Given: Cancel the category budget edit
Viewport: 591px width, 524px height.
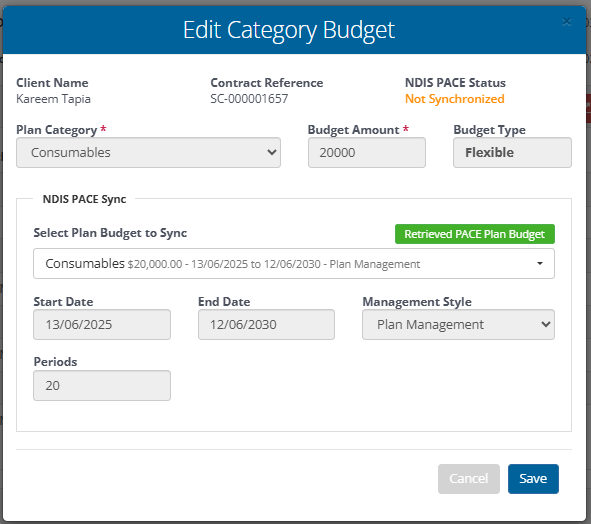Looking at the screenshot, I should pyautogui.click(x=469, y=479).
